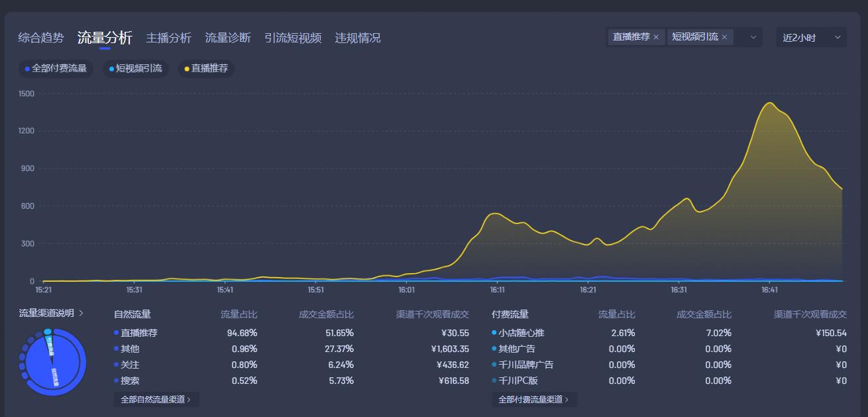Toggle the 短视频引流 legend series
This screenshot has width=868, height=417.
pos(135,68)
